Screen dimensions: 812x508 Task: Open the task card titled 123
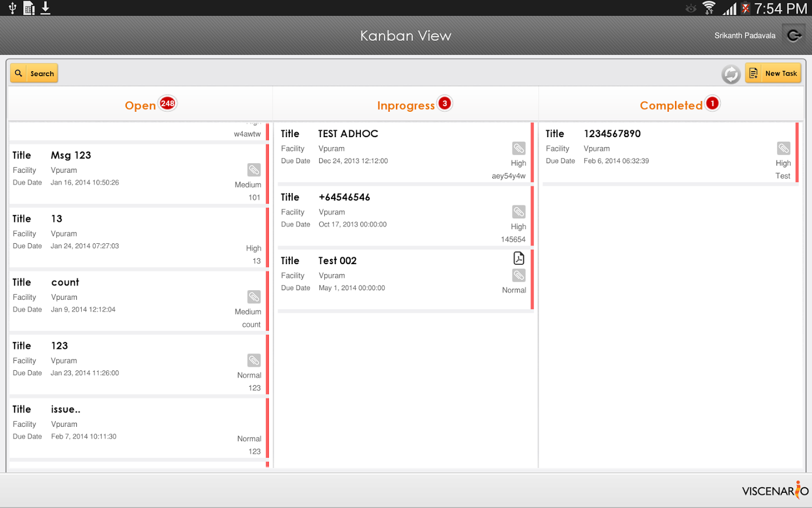[x=135, y=365]
